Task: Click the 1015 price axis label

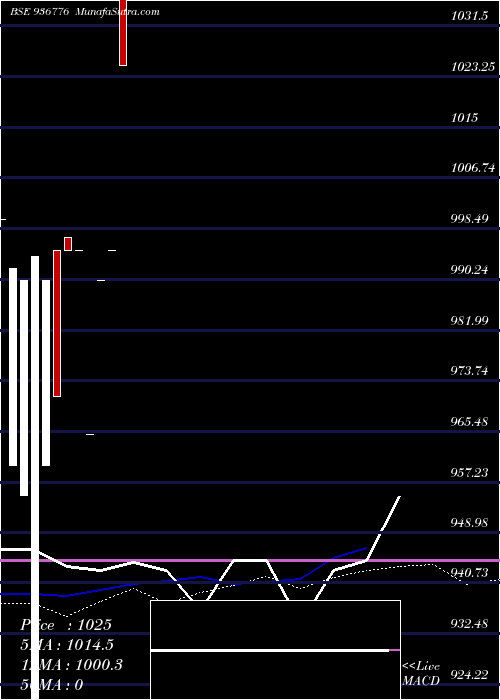Action: coord(464,118)
